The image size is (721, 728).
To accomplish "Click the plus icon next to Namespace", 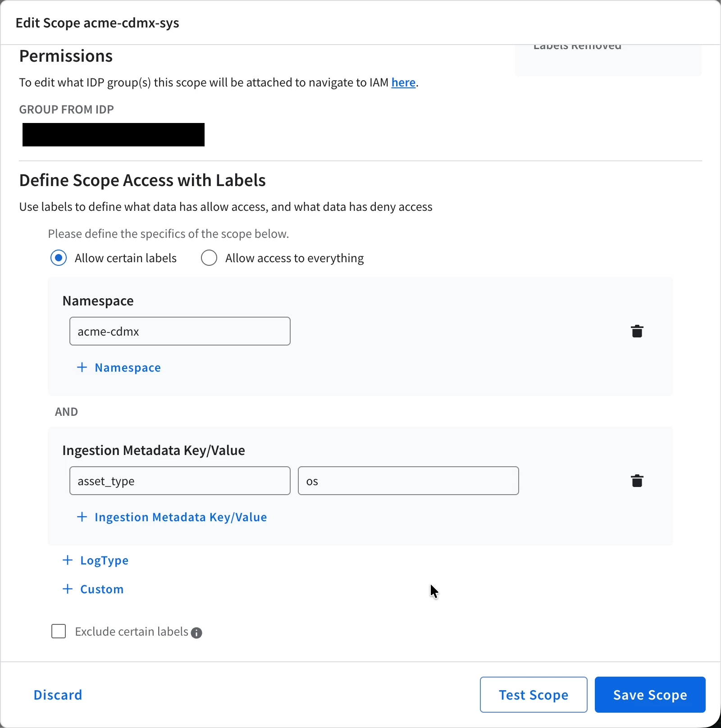I will (82, 367).
